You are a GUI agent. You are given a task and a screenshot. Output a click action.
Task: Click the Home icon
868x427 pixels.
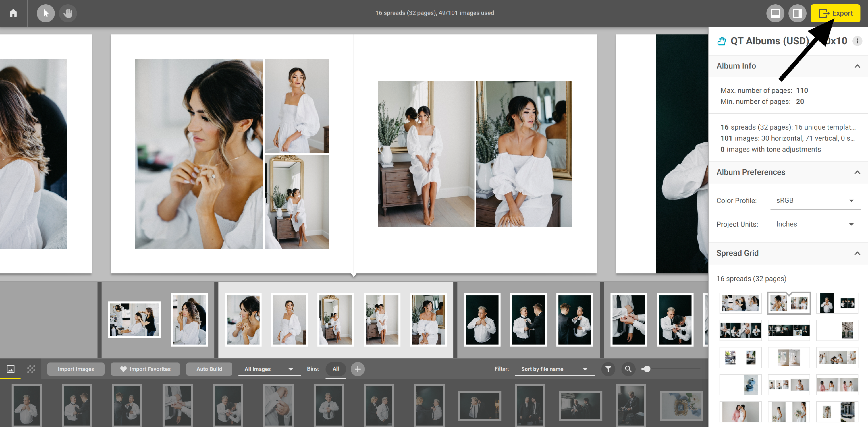click(x=13, y=13)
